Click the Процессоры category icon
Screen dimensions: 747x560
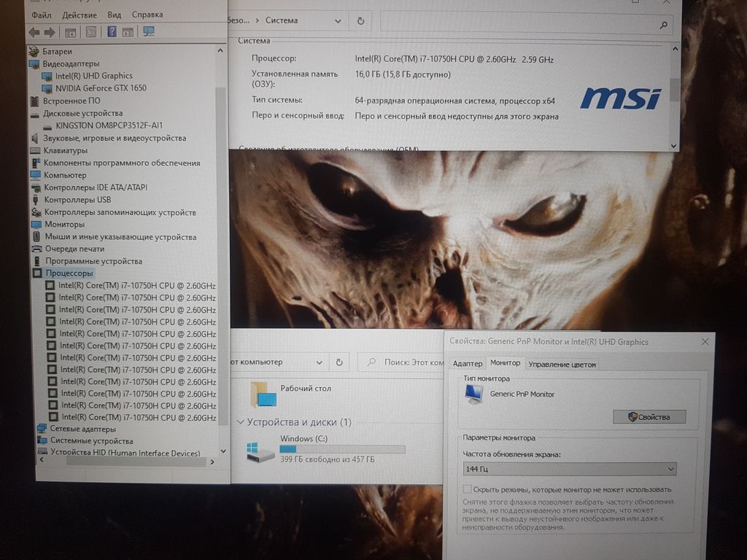38,273
